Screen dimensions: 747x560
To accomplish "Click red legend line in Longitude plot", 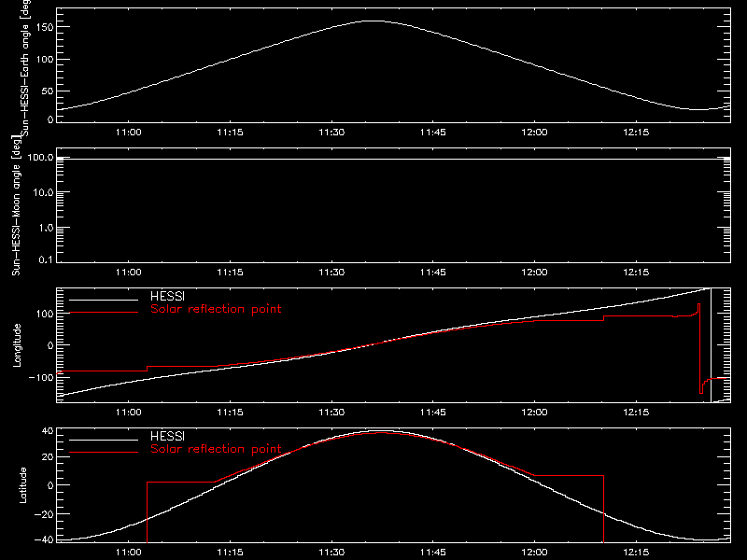I will point(104,313).
